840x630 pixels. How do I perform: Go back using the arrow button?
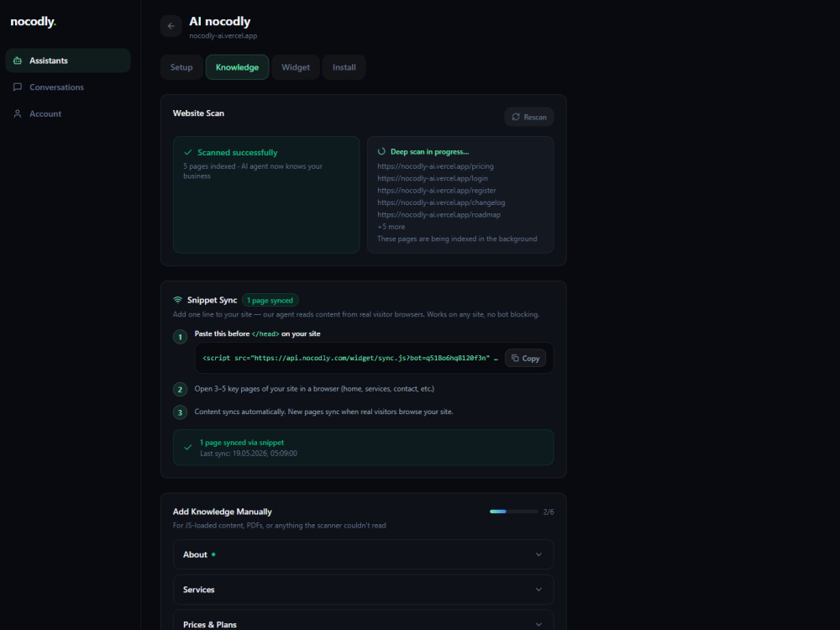171,26
